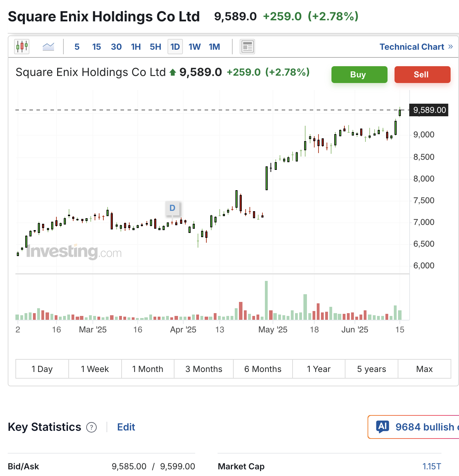Screen dimensions: 459x476
Task: Set chart interval to 15 minutes
Action: coord(96,47)
